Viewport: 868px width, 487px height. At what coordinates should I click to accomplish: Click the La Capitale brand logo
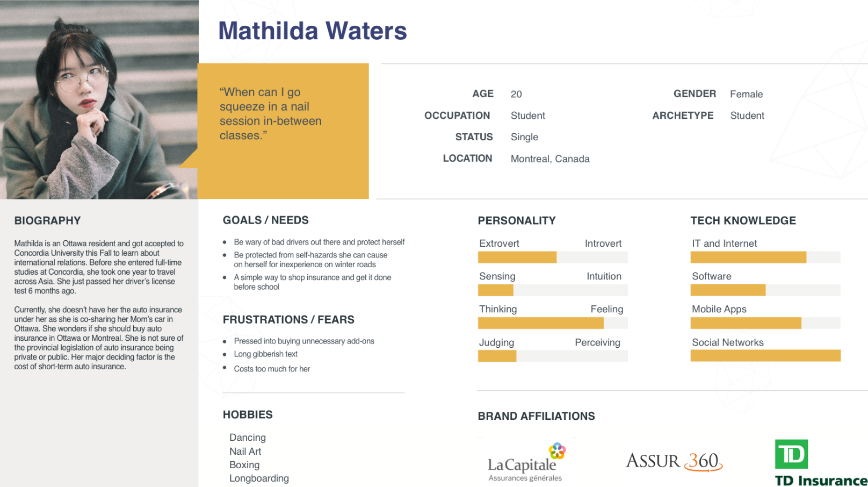tap(526, 462)
